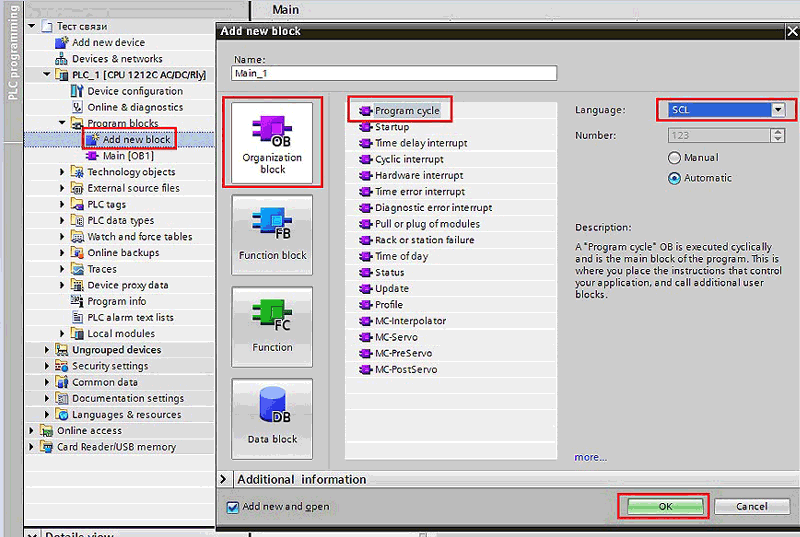Select the Organization block icon
This screenshot has height=537, width=800.
(x=271, y=141)
